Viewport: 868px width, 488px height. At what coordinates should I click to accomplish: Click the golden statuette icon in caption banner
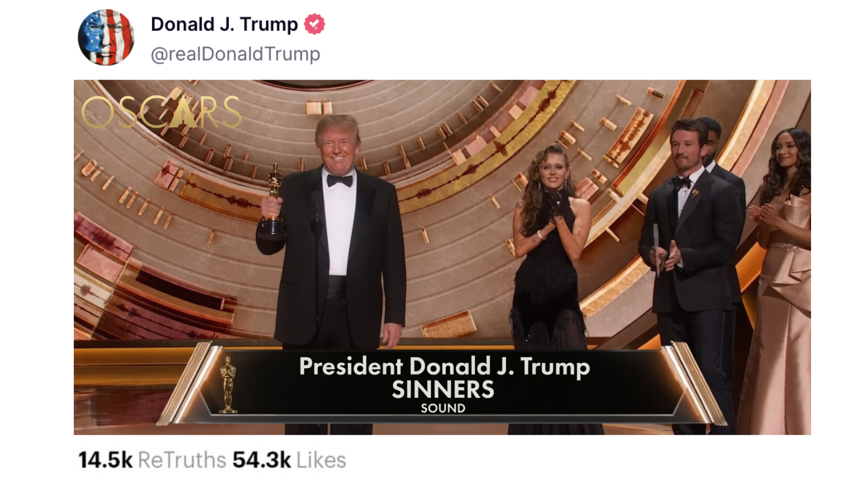point(228,384)
